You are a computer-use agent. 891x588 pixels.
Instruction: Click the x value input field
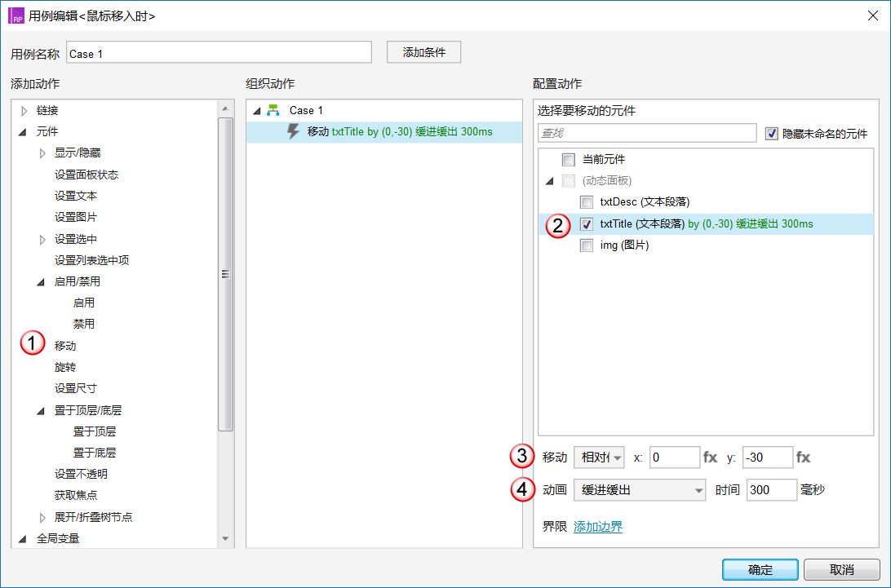[675, 458]
